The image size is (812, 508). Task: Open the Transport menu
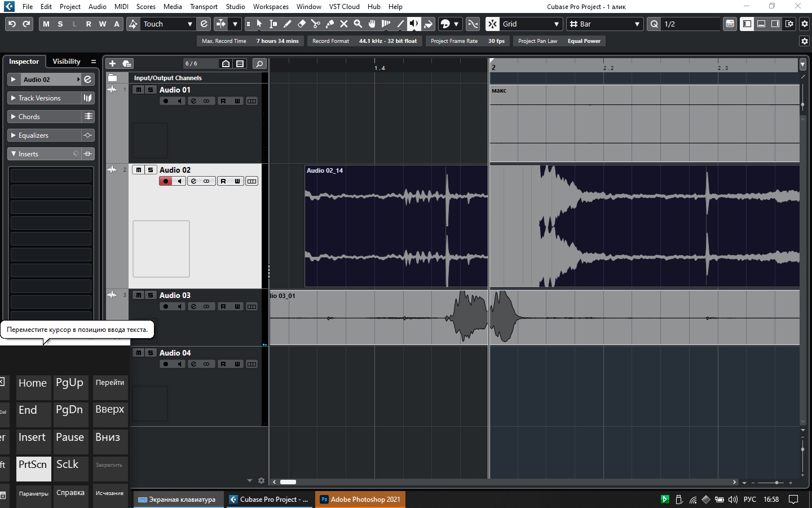point(204,7)
